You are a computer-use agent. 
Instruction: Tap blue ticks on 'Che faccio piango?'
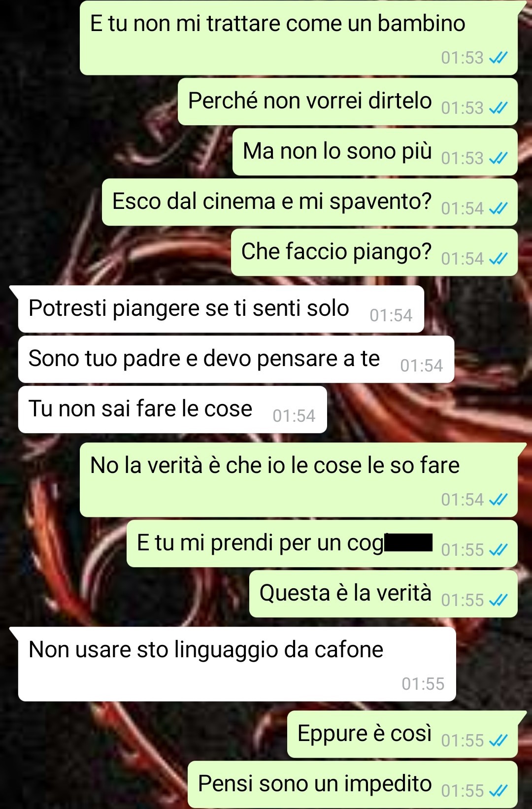tap(498, 259)
